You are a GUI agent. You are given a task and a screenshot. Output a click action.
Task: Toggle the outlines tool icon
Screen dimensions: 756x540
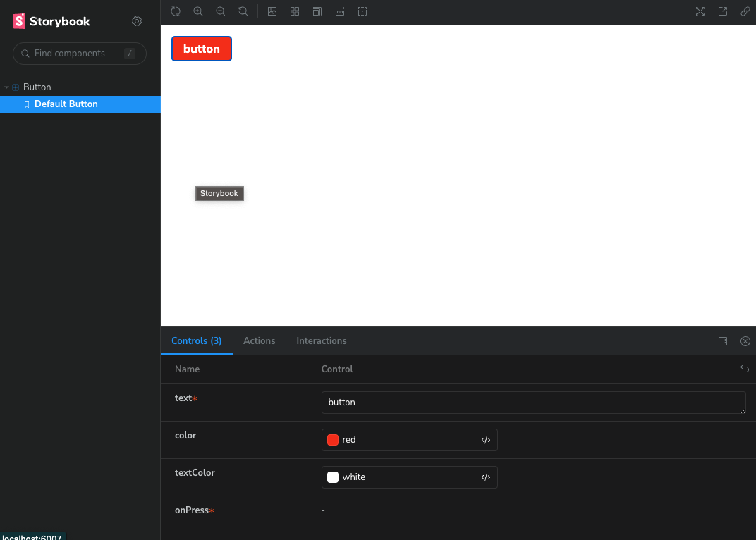coord(362,11)
